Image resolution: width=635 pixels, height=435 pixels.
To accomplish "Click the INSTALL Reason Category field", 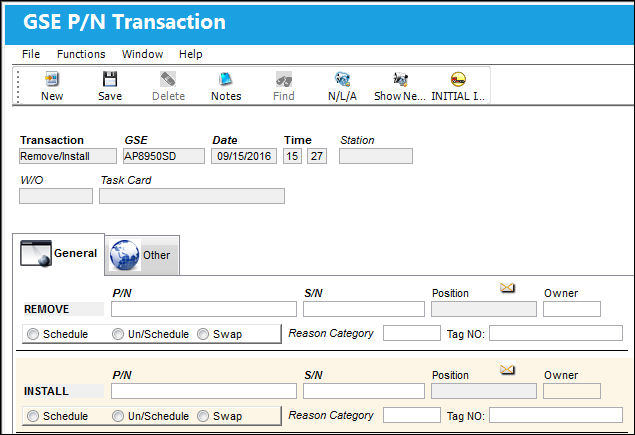I will pyautogui.click(x=411, y=415).
